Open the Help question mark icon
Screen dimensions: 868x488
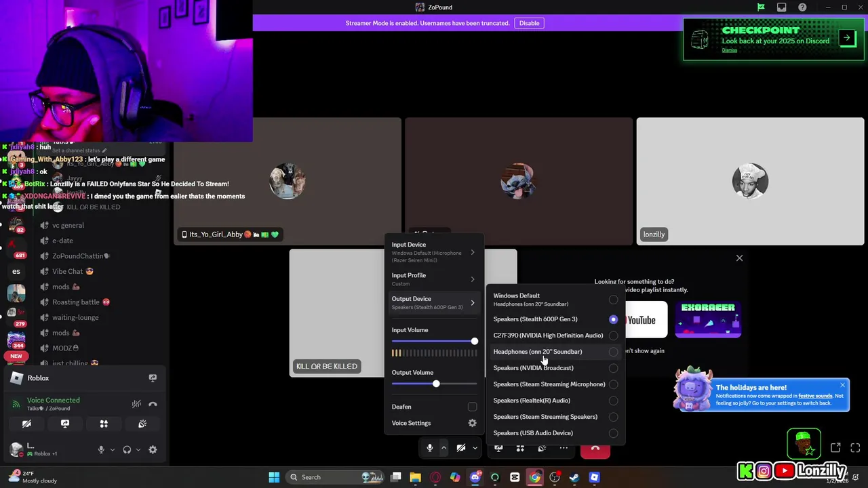click(803, 7)
